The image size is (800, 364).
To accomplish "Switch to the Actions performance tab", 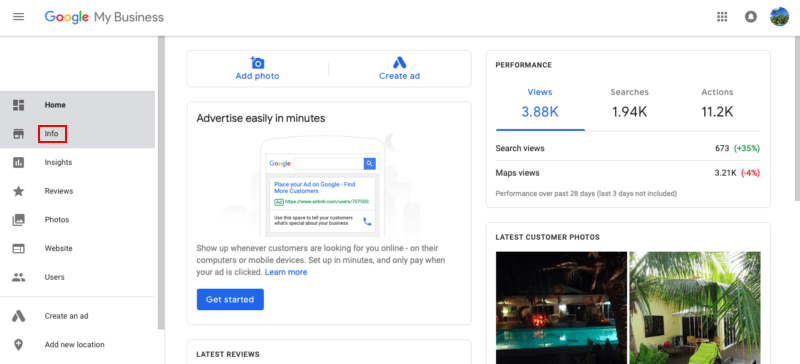I will pos(717,105).
